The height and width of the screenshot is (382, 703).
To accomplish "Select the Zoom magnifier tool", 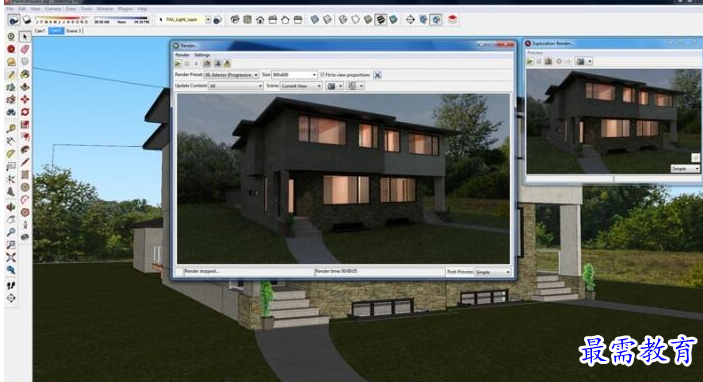I will point(11,232).
